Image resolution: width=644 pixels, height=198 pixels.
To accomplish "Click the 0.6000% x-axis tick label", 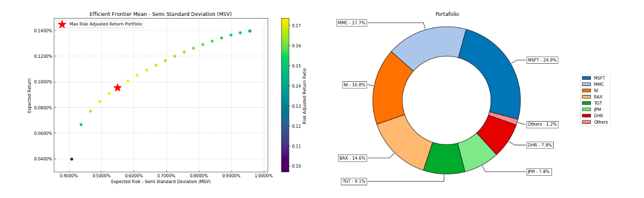I will 134,176.
